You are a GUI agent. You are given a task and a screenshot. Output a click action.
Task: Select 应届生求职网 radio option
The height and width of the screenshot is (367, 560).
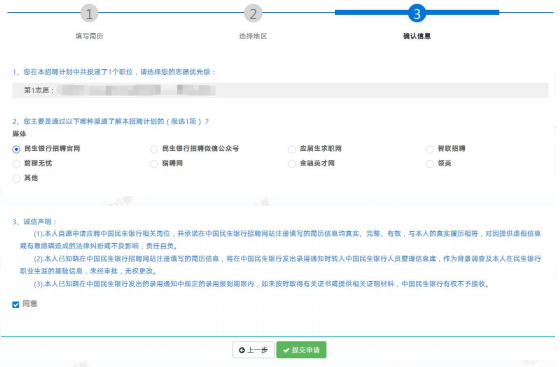pyautogui.click(x=292, y=149)
